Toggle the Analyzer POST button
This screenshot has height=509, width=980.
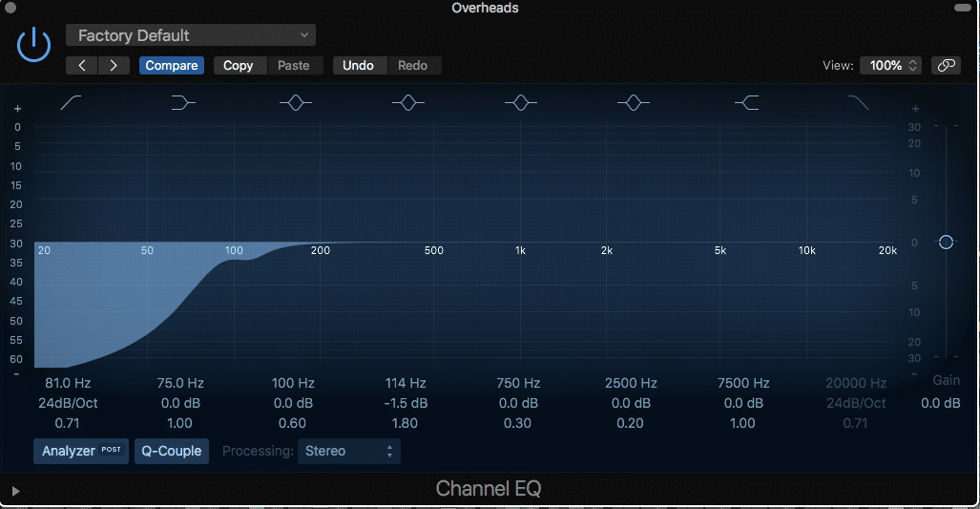[x=81, y=451]
